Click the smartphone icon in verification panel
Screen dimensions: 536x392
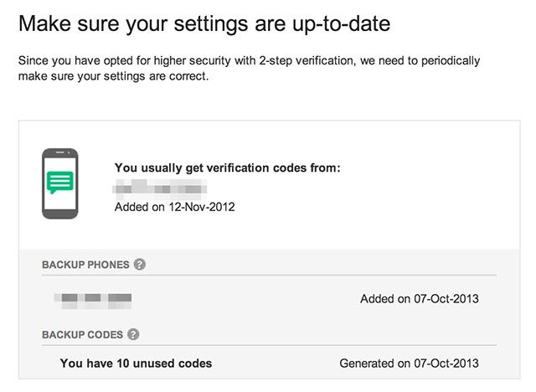coord(60,184)
